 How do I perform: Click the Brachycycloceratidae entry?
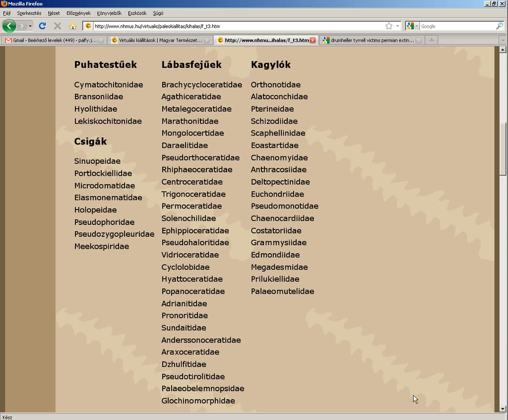point(202,85)
